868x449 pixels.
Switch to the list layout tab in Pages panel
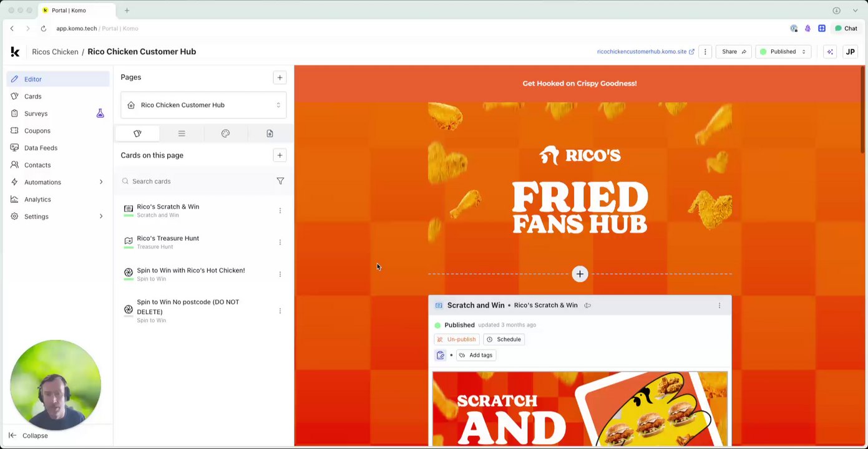[182, 133]
